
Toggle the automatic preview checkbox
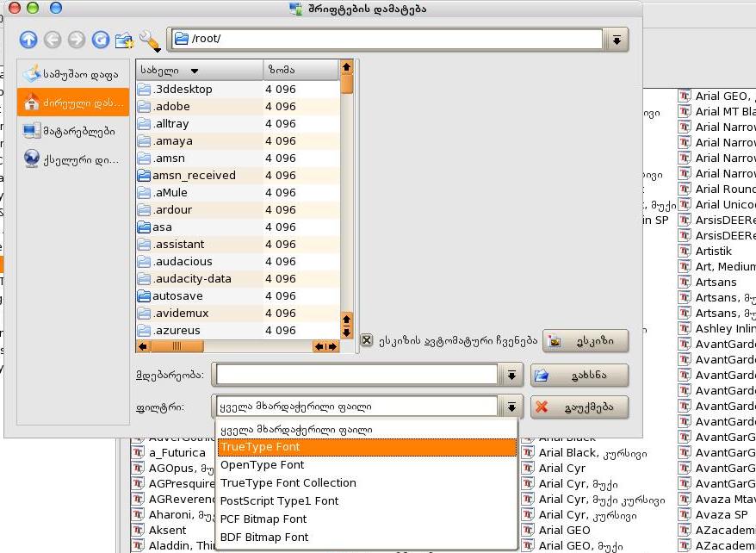367,340
